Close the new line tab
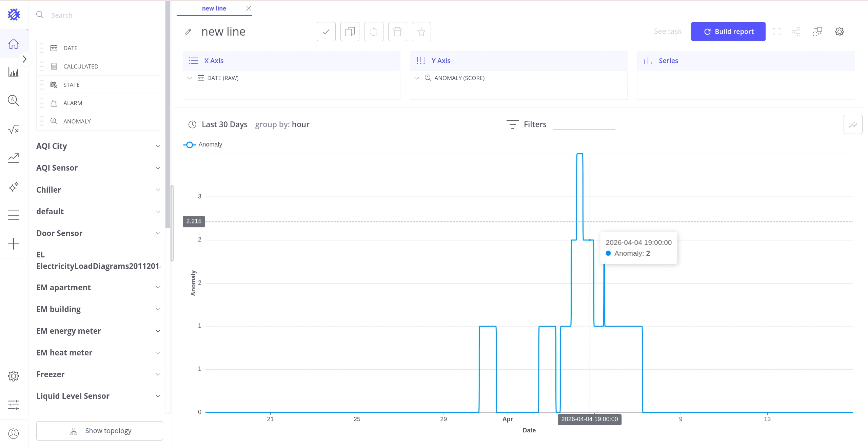This screenshot has width=868, height=448. coord(249,8)
